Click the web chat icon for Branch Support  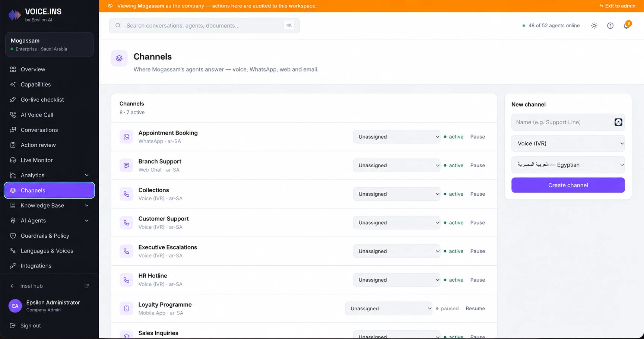(x=126, y=165)
